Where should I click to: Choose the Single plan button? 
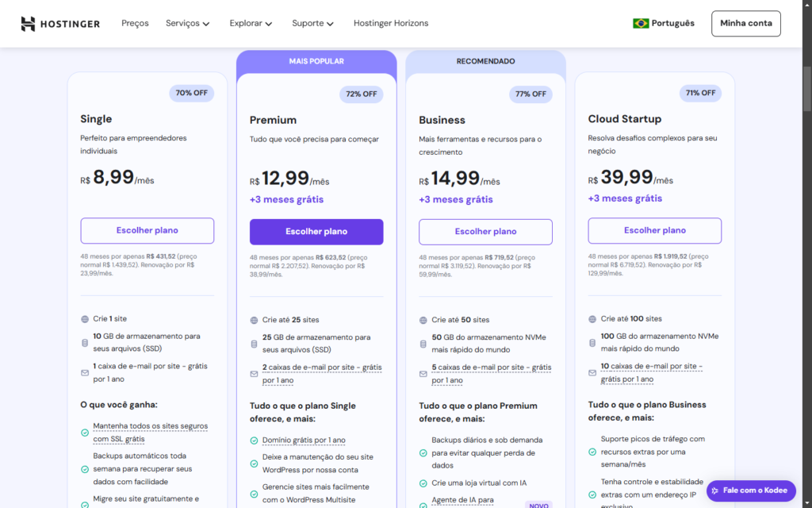[147, 231]
